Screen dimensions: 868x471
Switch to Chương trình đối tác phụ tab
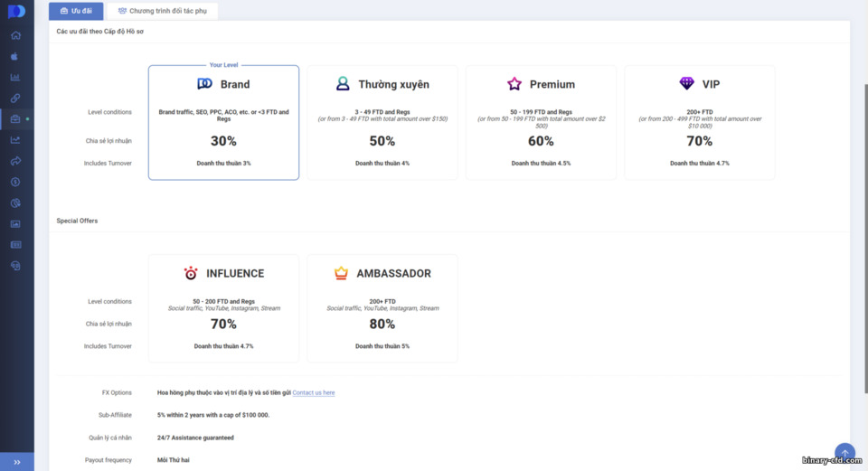coord(162,11)
